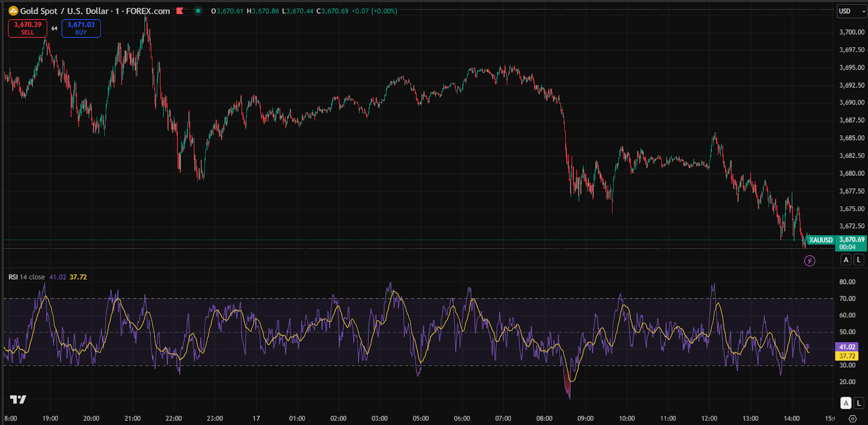Toggle log scale L on RSI pane
Screen dimensions: 868x425
(x=858, y=403)
